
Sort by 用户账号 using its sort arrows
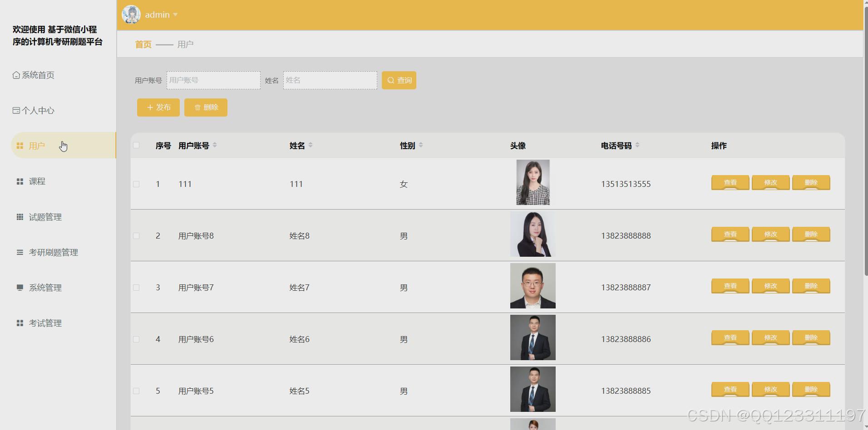point(214,145)
